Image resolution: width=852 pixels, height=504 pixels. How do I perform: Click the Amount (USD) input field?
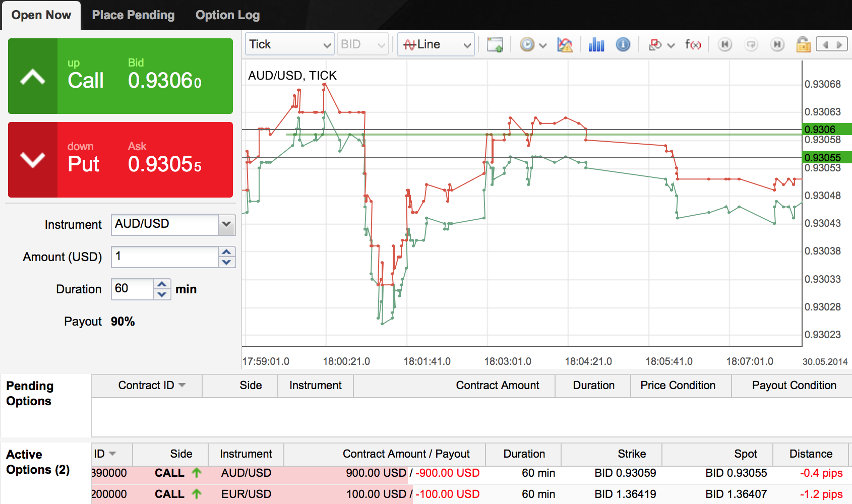(165, 257)
